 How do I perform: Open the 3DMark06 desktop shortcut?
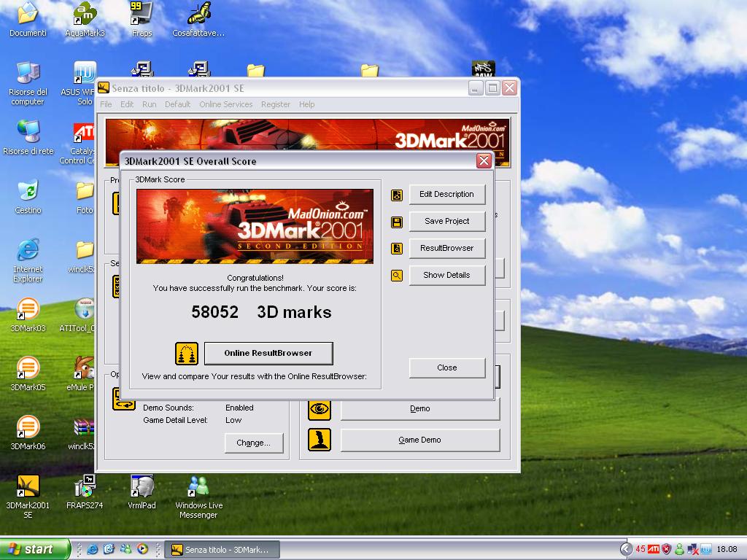pyautogui.click(x=28, y=433)
